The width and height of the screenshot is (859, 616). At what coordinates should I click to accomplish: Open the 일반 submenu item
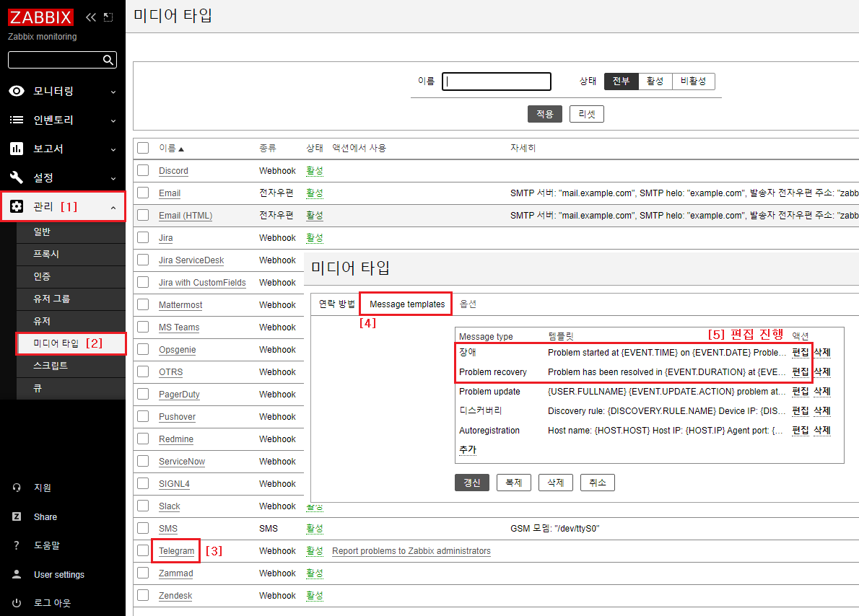pyautogui.click(x=71, y=232)
